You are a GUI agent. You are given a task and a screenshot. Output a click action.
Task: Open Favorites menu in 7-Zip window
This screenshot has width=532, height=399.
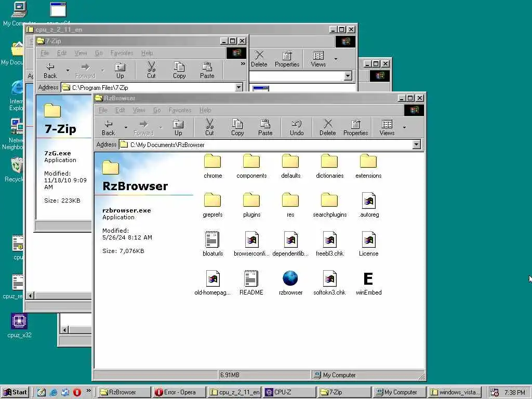(122, 53)
